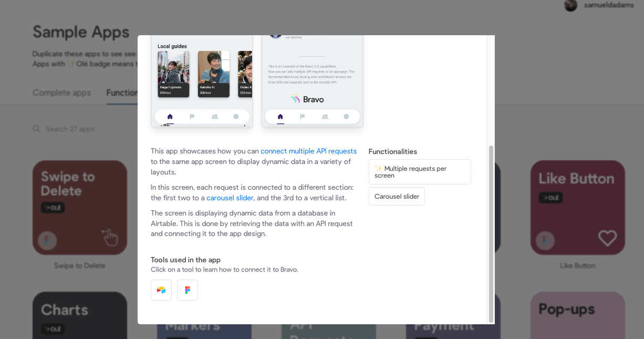
Task: Open the Figma tool icon in the dialog
Action: (x=188, y=290)
